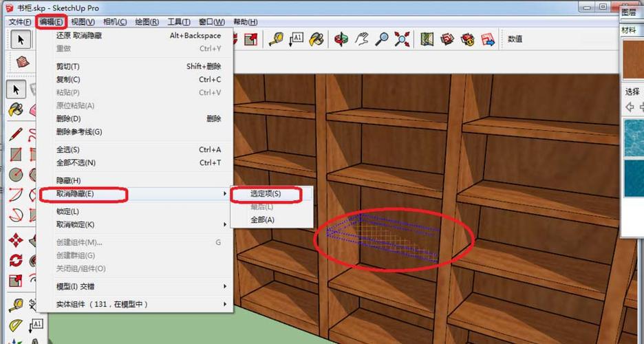The height and width of the screenshot is (344, 644).
Task: Select the Rectangle tool
Action: (16, 154)
